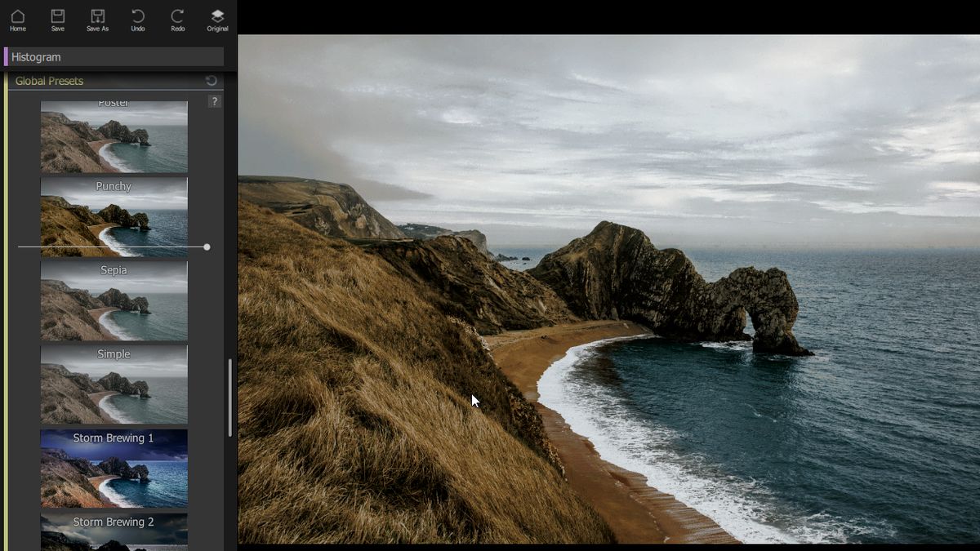This screenshot has width=980, height=551.
Task: Save the current image
Action: pyautogui.click(x=58, y=20)
